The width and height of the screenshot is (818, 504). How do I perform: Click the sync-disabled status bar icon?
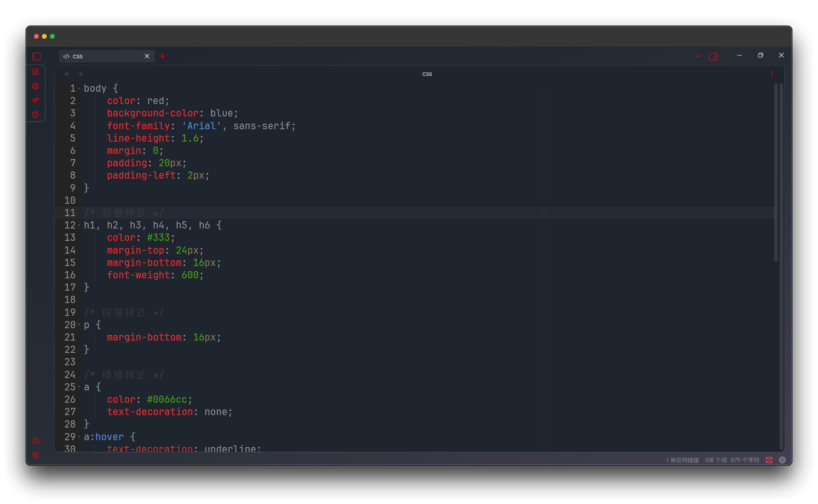[x=769, y=460]
